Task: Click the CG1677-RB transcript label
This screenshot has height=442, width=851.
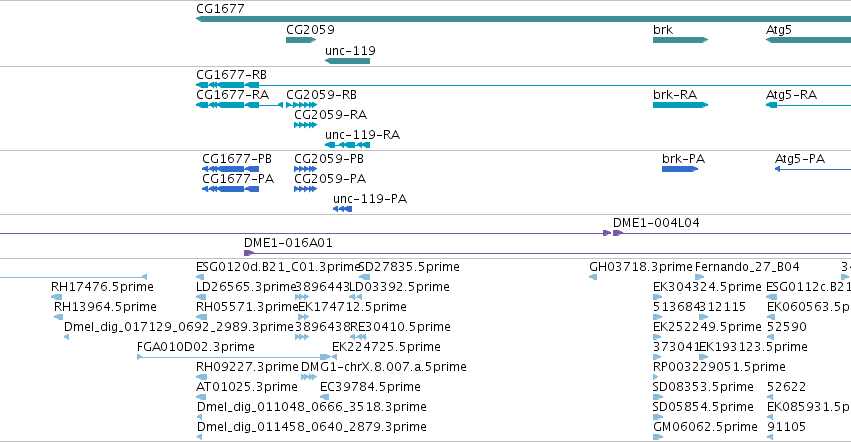Action: pos(231,74)
